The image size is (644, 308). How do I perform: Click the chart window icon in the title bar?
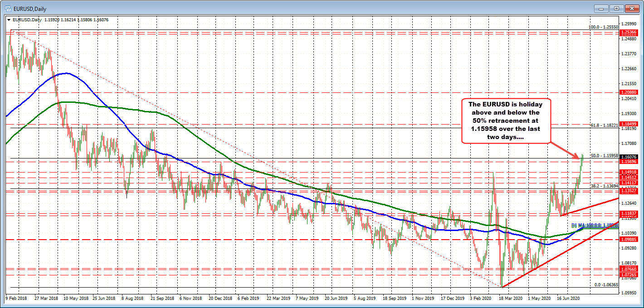[x=8, y=9]
